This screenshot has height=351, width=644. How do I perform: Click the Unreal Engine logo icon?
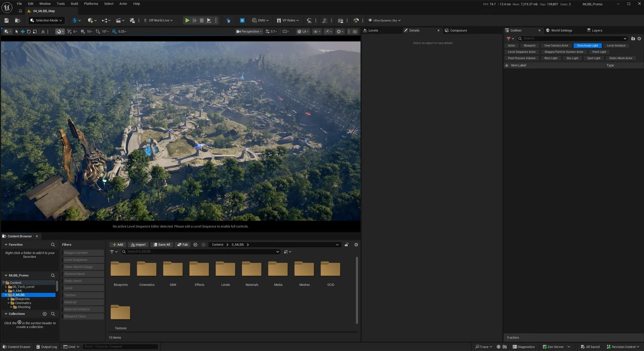click(7, 7)
